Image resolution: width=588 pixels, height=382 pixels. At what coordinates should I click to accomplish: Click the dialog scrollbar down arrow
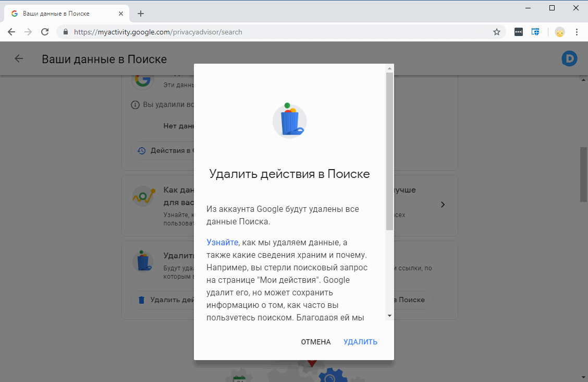[x=389, y=316]
